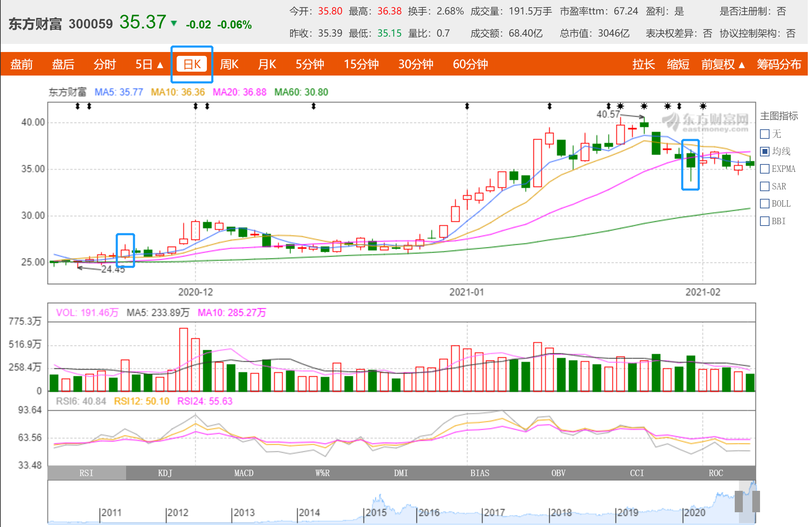Screen dimensions: 812x527
Task: Select the OBV indicator tab
Action: [x=558, y=473]
